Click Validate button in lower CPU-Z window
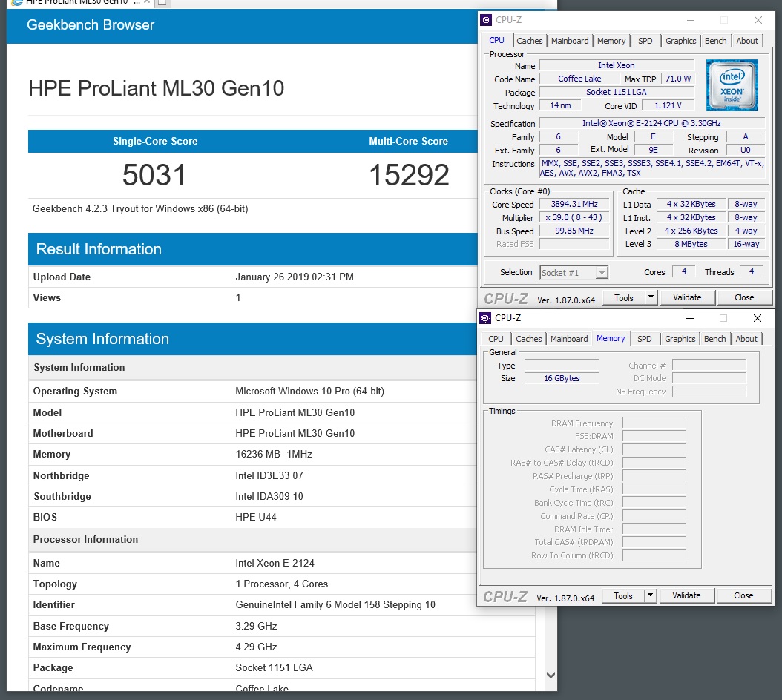The height and width of the screenshot is (700, 782). coord(686,595)
